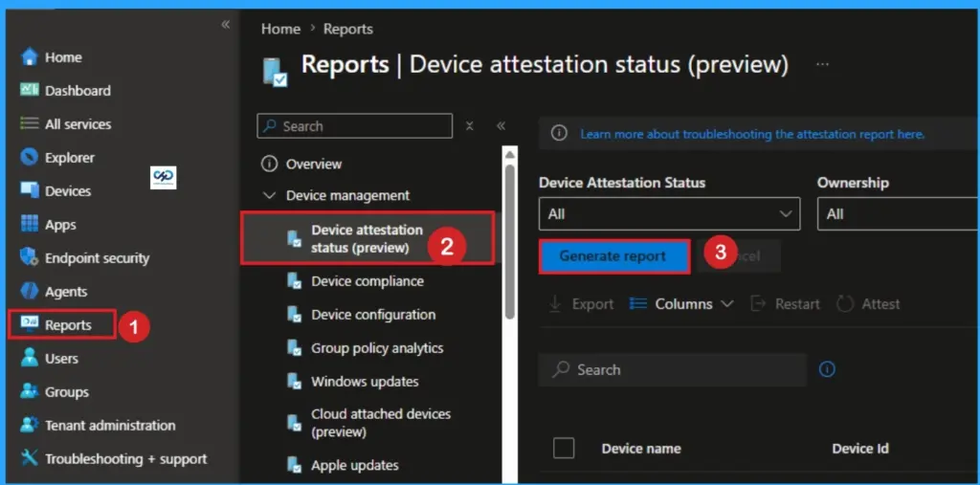
Task: Open the troubleshooting attestation report link
Action: [752, 134]
